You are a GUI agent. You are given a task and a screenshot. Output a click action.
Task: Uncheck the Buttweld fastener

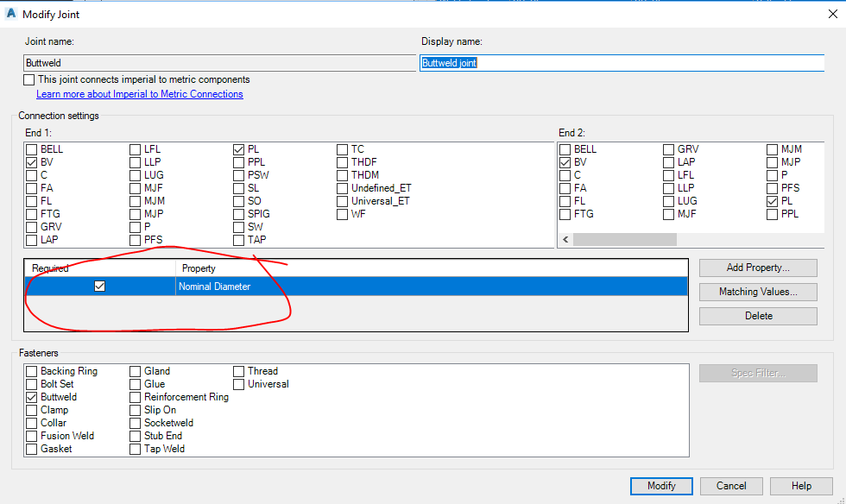coord(31,396)
